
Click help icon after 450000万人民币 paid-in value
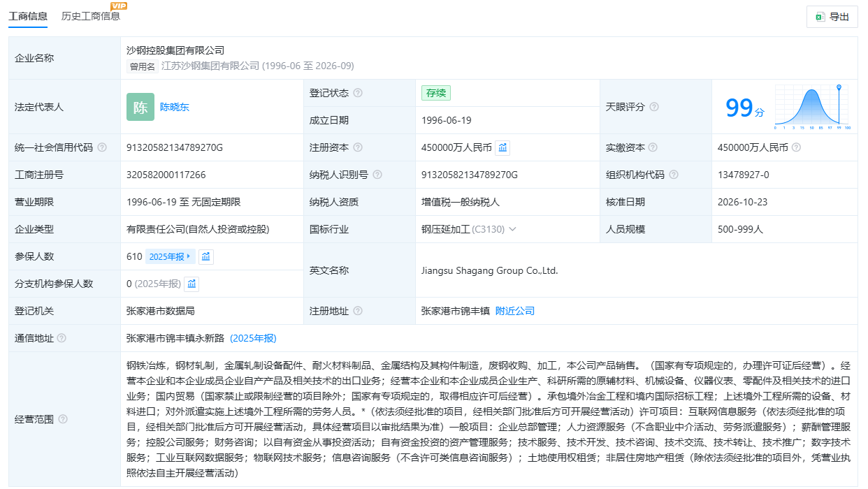point(796,147)
